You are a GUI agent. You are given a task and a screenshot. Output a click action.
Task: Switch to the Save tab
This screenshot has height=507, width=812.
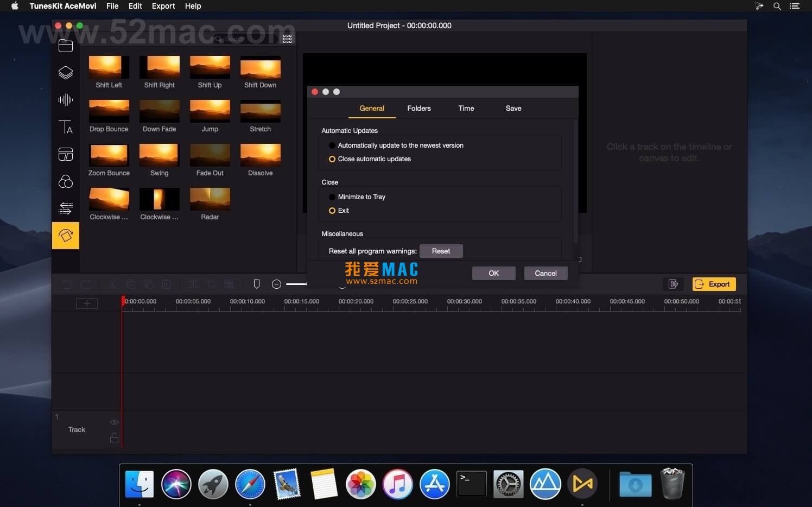point(513,109)
